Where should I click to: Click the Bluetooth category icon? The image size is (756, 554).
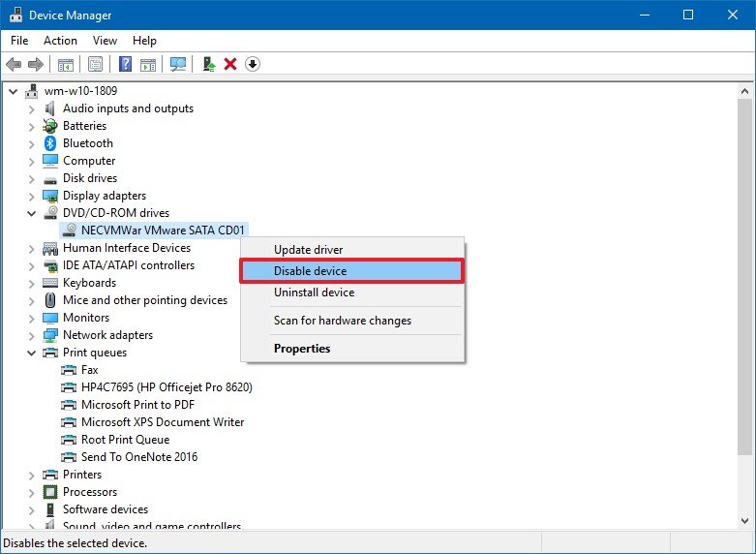coord(50,143)
